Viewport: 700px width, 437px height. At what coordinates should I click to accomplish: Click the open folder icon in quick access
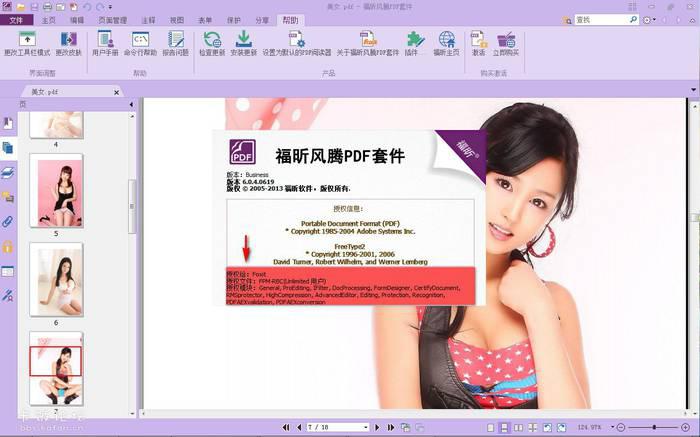[21, 7]
